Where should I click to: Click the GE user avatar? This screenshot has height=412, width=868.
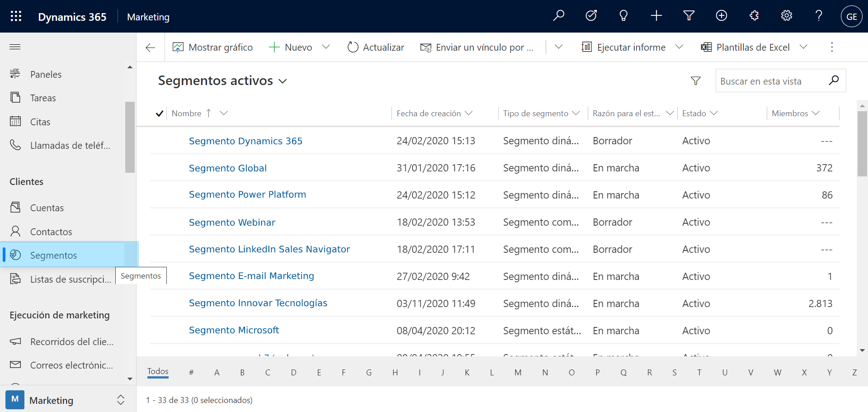(852, 16)
